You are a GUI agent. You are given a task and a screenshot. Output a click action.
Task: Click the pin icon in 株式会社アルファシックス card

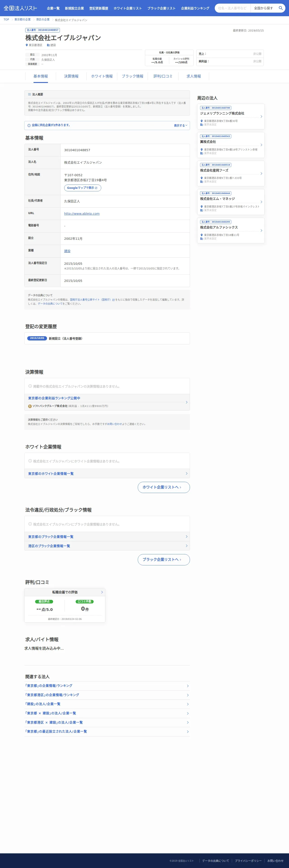coord(202,235)
